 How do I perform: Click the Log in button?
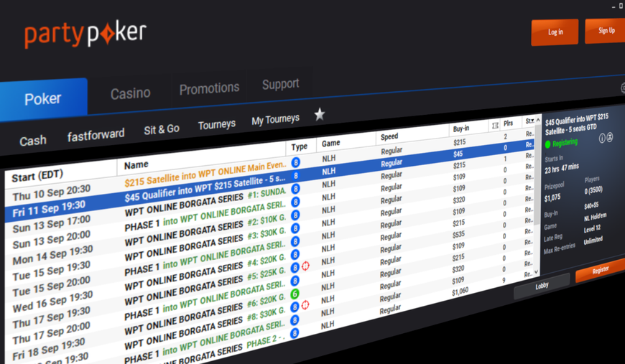coord(555,32)
